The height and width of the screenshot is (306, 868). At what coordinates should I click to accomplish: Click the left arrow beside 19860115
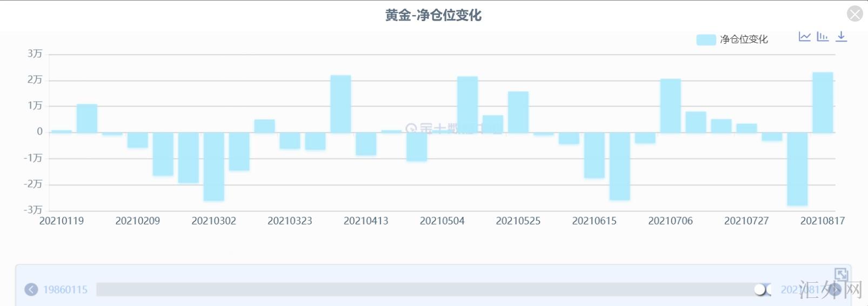[x=31, y=290]
